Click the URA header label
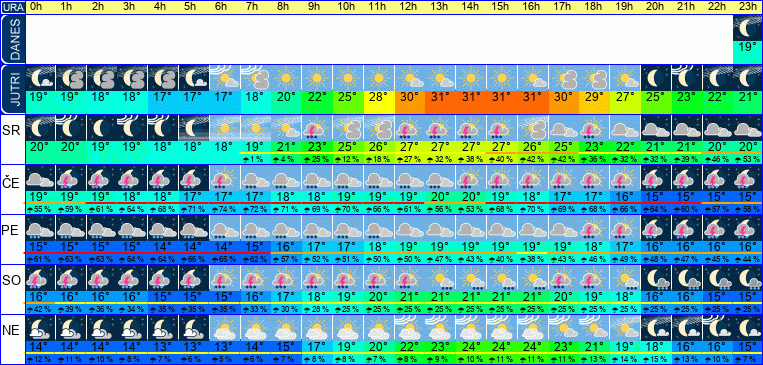The image size is (763, 365). tap(12, 7)
